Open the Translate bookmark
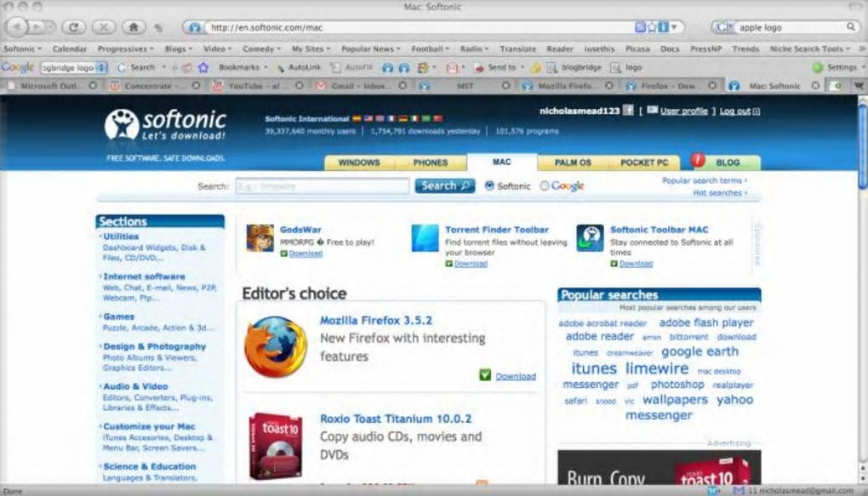The width and height of the screenshot is (868, 496). pyautogui.click(x=518, y=48)
